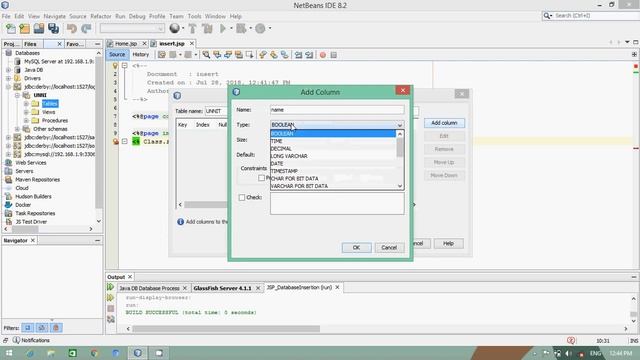The width and height of the screenshot is (640, 360).
Task: Click the Find Next Occurrence editor icon
Action: point(228,55)
